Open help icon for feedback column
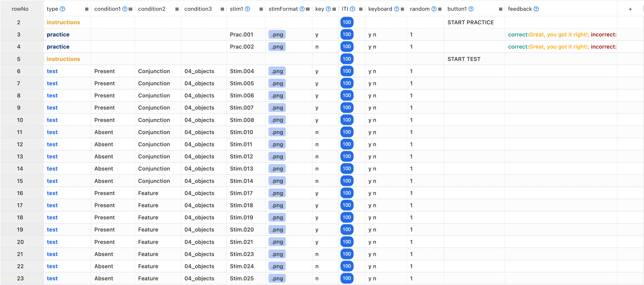644x285 pixels. [536, 9]
